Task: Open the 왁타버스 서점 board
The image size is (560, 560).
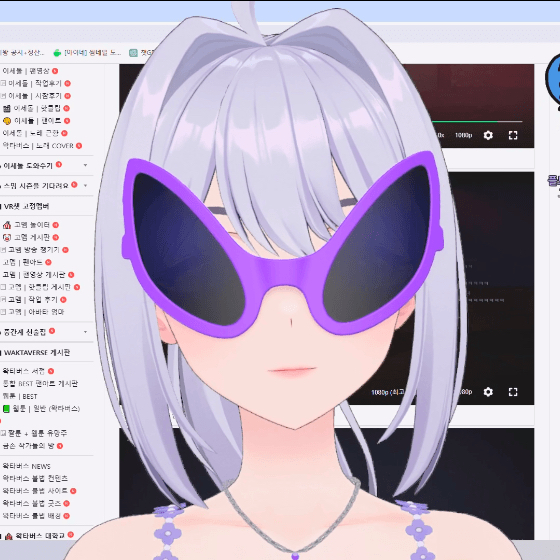Action: 24,371
